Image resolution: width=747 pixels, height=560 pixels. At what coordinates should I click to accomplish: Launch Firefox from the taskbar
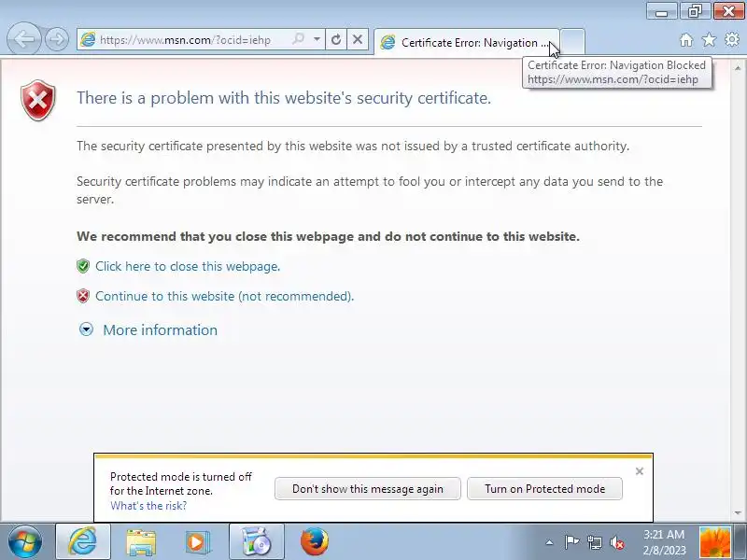pos(315,542)
